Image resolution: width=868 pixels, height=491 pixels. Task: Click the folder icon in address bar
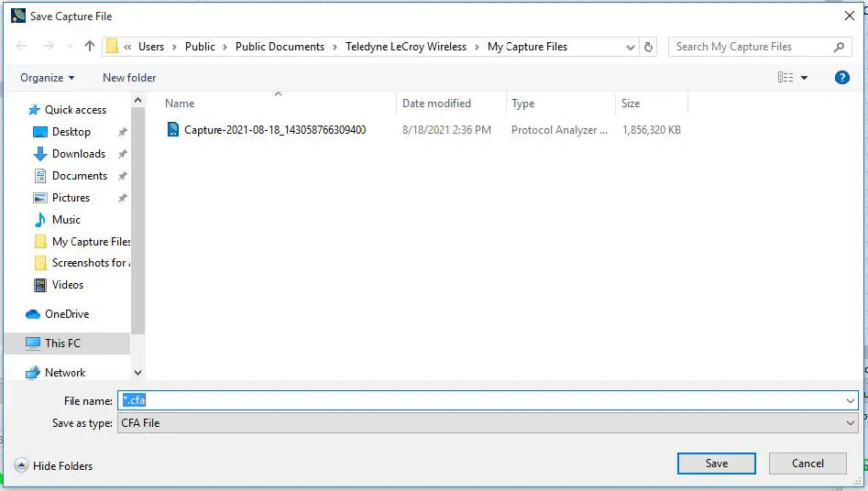coord(113,47)
